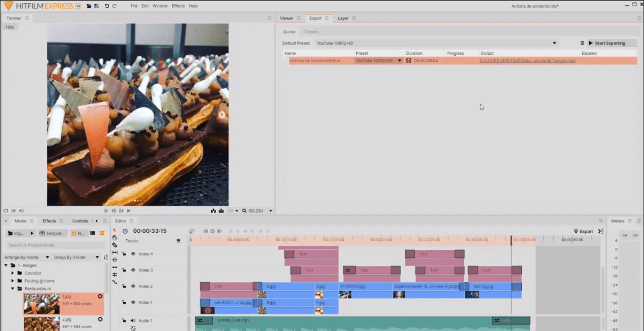Lock the Video 3 track

coord(124,270)
